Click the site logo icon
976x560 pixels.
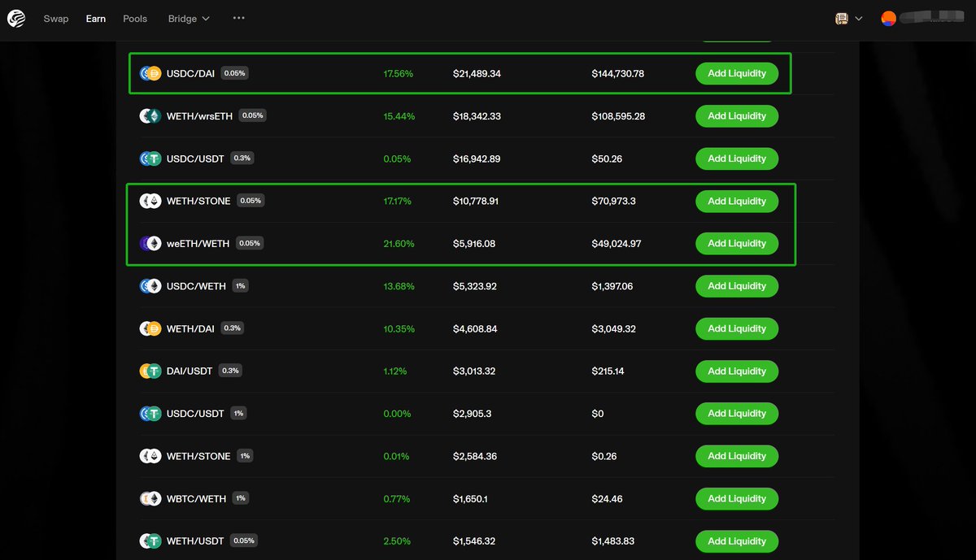16,18
